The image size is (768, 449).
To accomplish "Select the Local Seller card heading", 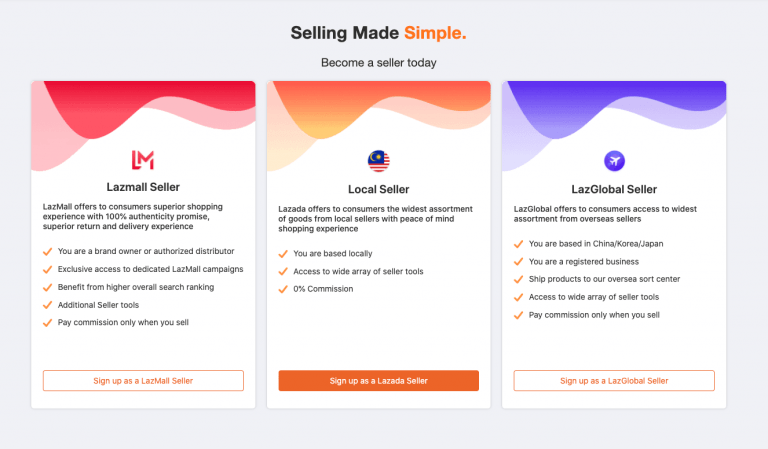I will coord(379,189).
